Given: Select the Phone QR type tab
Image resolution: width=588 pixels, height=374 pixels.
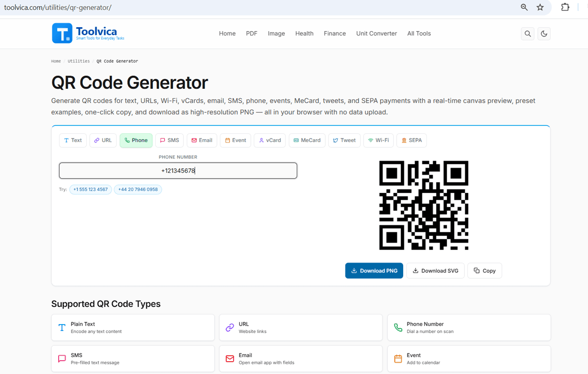Looking at the screenshot, I should click(136, 141).
